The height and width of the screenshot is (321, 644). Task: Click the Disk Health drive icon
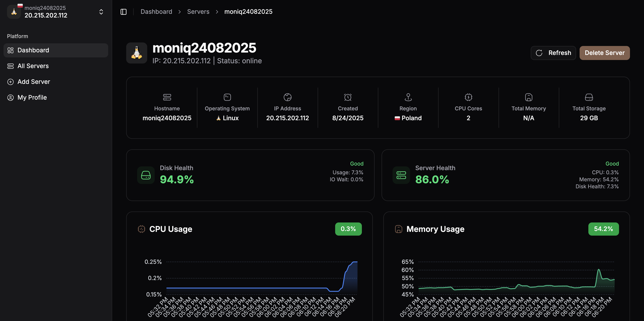(146, 175)
